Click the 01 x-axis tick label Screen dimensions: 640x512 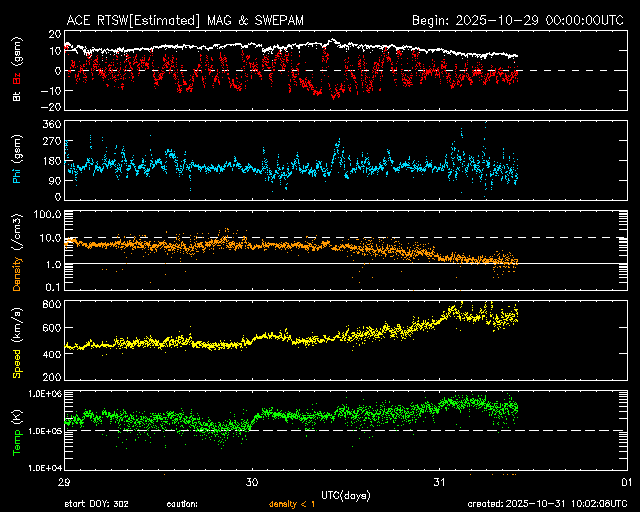coord(625,481)
